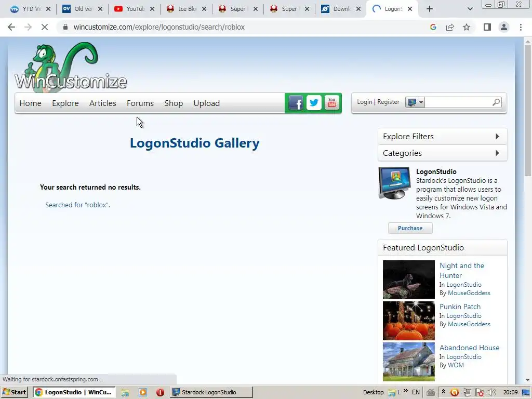Viewport: 532px width, 399px height.
Task: Go back with the browser back arrow
Action: click(x=11, y=27)
